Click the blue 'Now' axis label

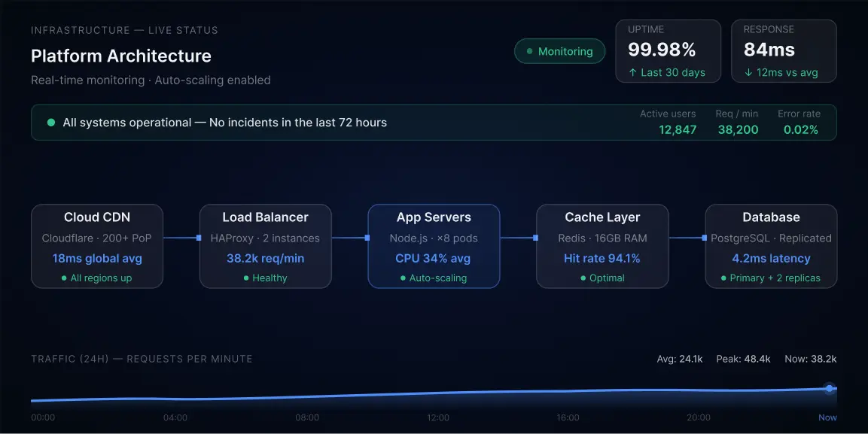point(827,417)
